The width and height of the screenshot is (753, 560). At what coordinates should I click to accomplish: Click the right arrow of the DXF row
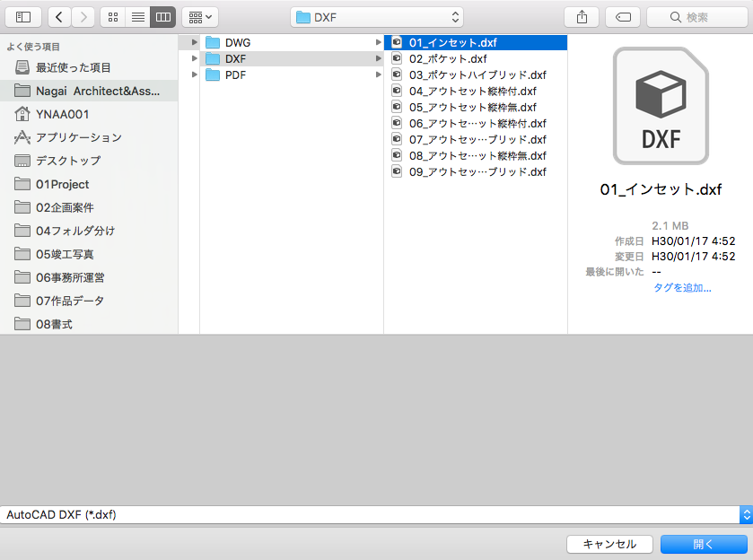379,58
